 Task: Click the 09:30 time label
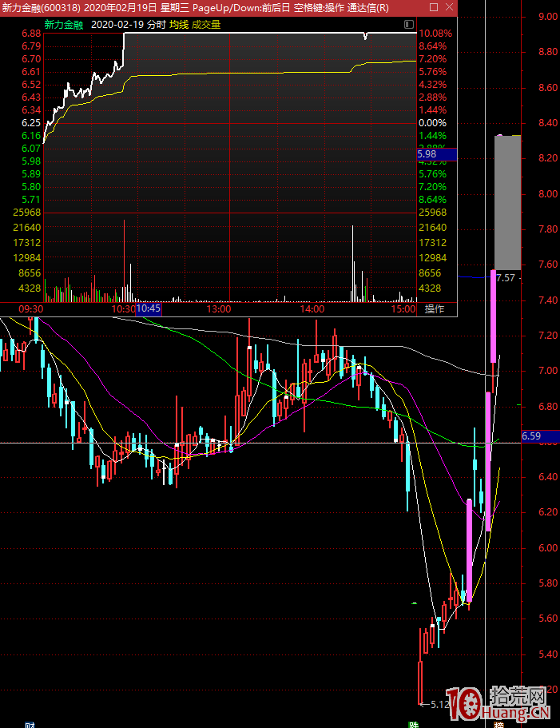click(31, 309)
